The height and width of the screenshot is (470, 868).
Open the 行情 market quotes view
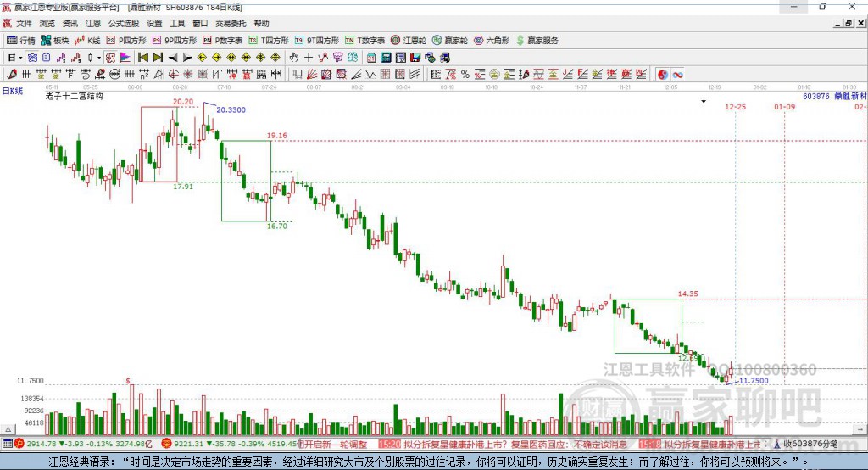[x=20, y=41]
